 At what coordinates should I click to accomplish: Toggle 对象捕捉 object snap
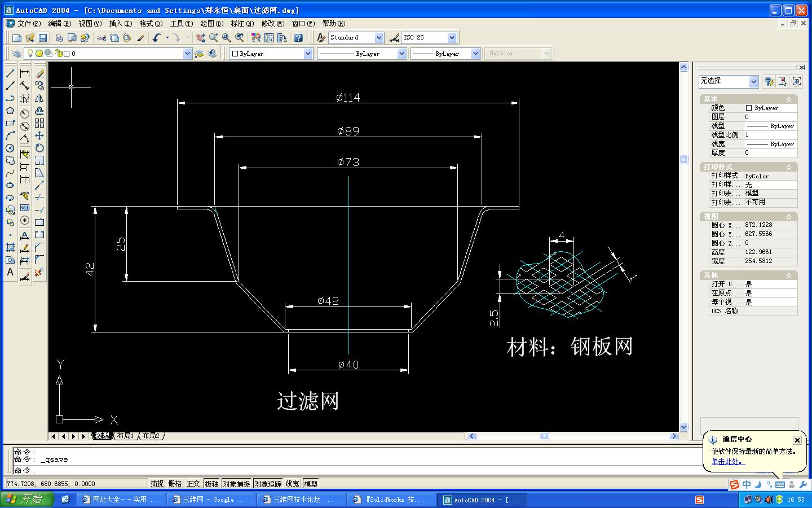coord(236,484)
